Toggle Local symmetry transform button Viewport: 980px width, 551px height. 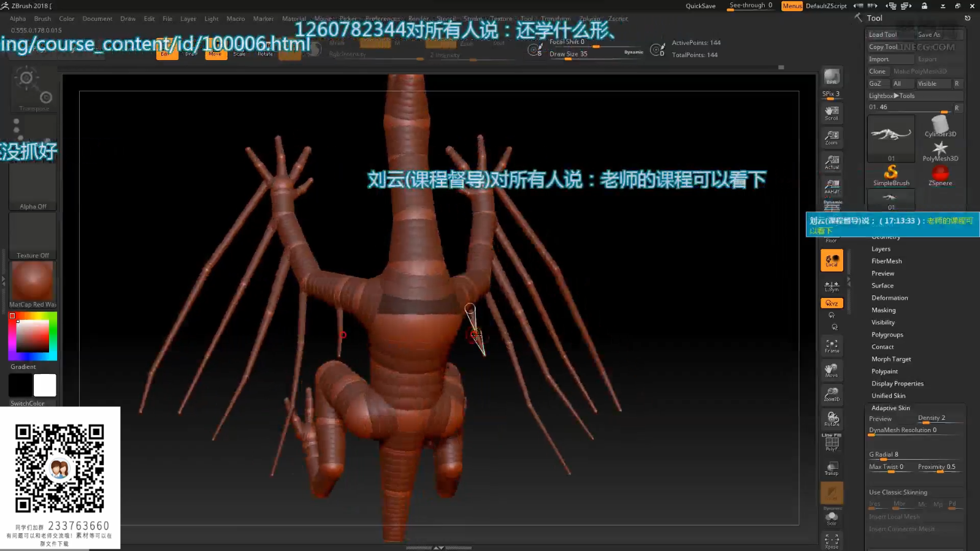tap(832, 260)
